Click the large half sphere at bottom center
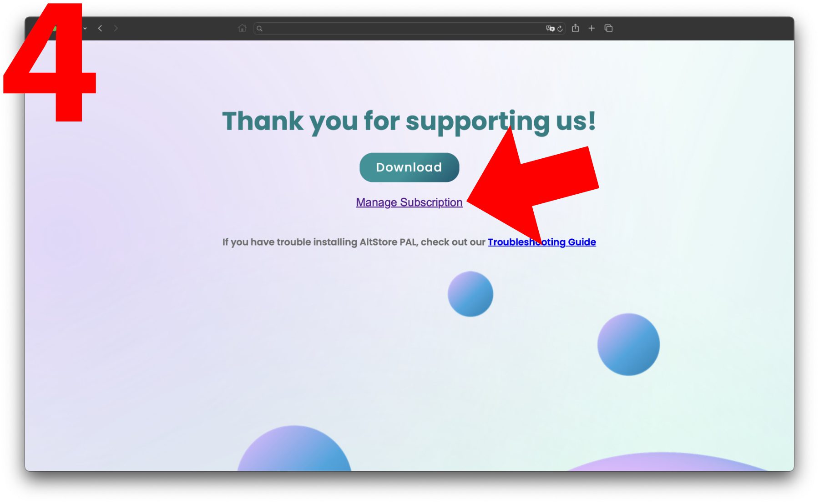The height and width of the screenshot is (504, 819). [x=294, y=449]
